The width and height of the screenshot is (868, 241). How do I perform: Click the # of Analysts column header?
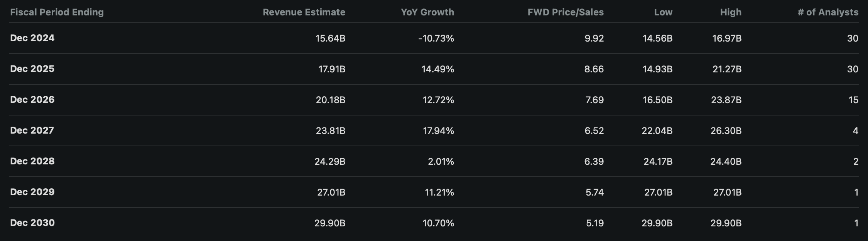click(827, 12)
